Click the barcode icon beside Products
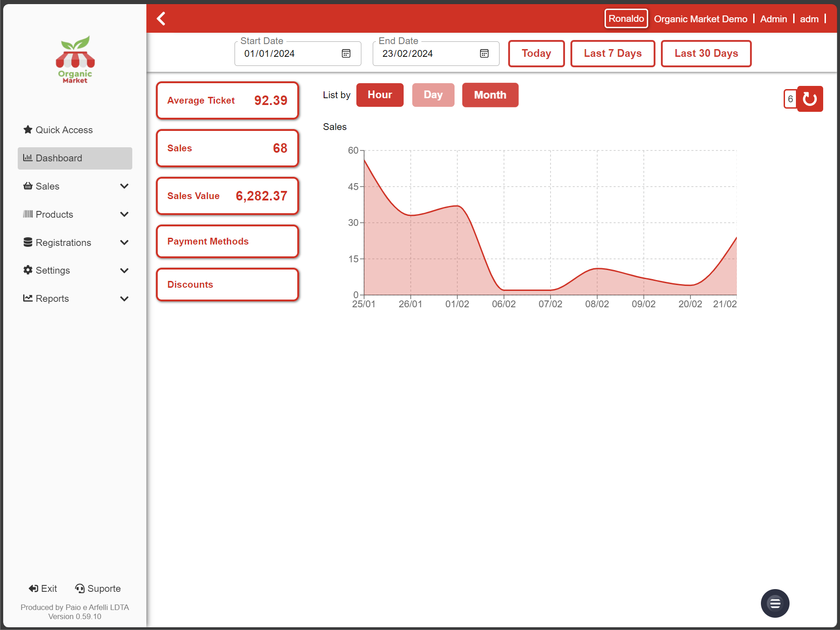The image size is (840, 630). [x=28, y=214]
